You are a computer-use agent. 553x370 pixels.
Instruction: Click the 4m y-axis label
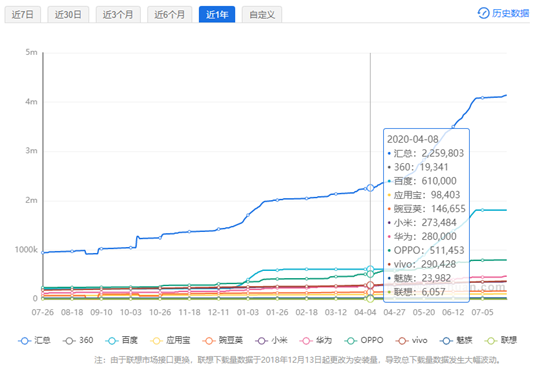[x=31, y=102]
